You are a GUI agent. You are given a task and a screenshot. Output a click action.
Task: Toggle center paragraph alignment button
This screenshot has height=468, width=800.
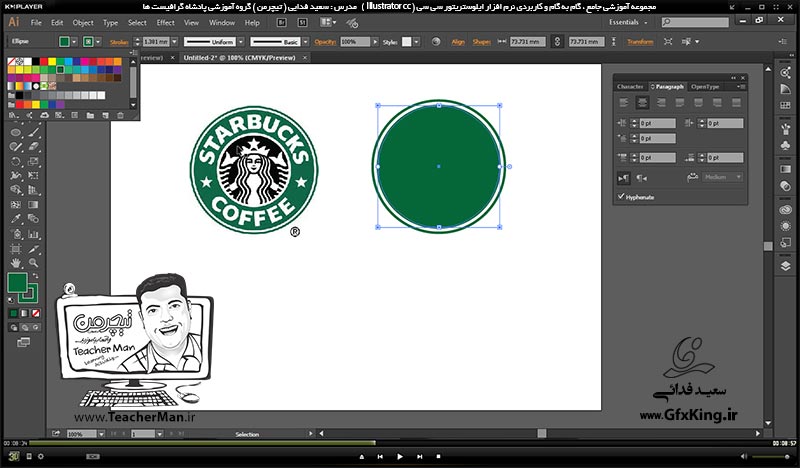tap(642, 103)
